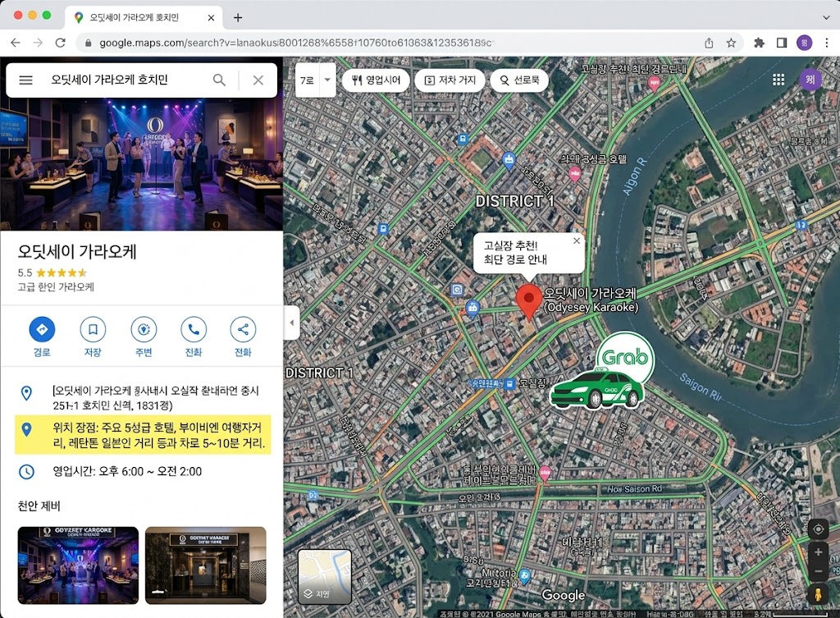Open the tab search chevron

[x=826, y=17]
